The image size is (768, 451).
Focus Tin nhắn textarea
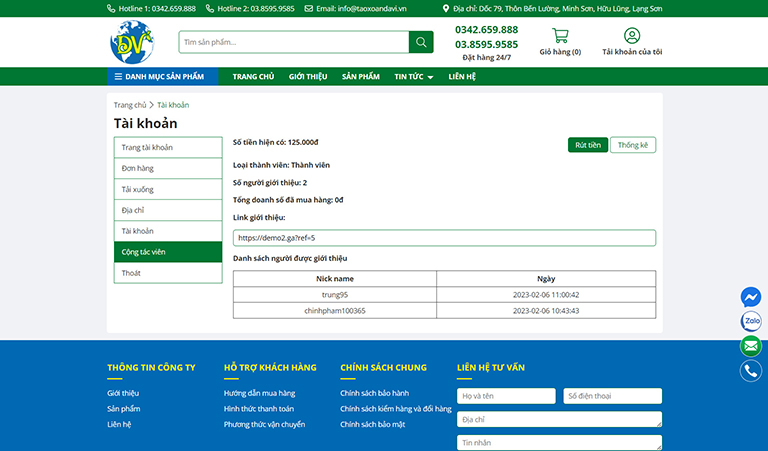tap(559, 442)
